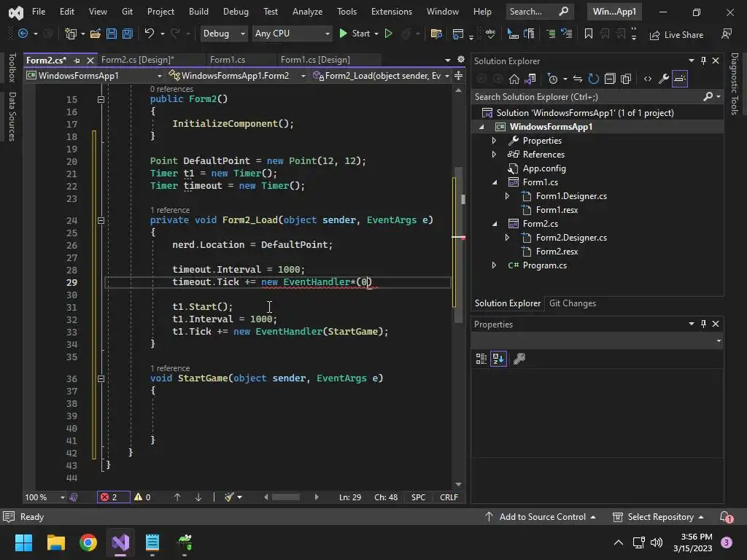Screen dimensions: 747x560
Task: Click the Home icon in Solution Explorer
Action: click(x=514, y=79)
